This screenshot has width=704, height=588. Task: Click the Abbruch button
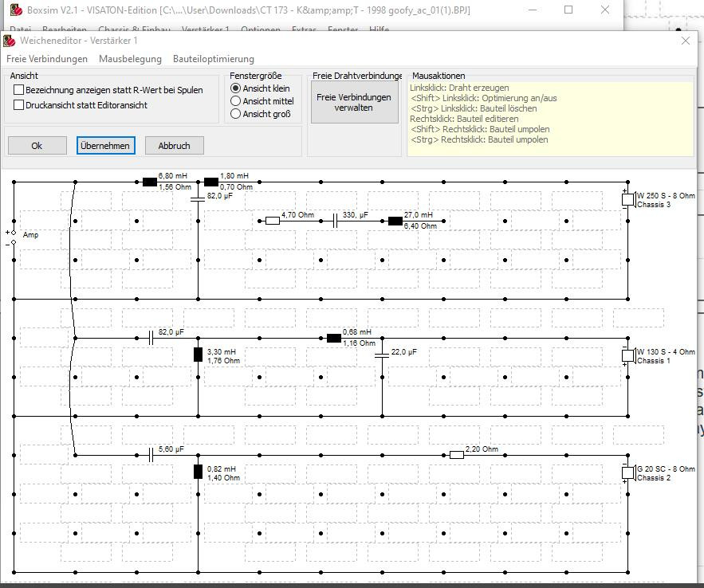point(174,146)
